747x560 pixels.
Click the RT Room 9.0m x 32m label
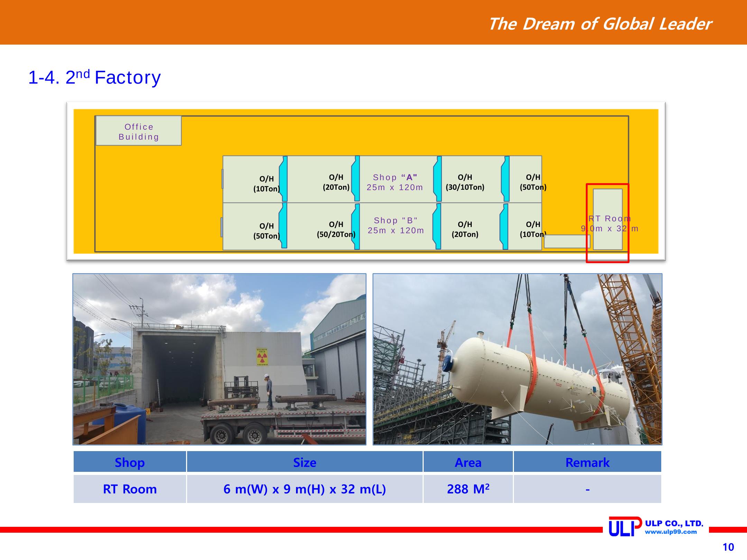pos(610,223)
